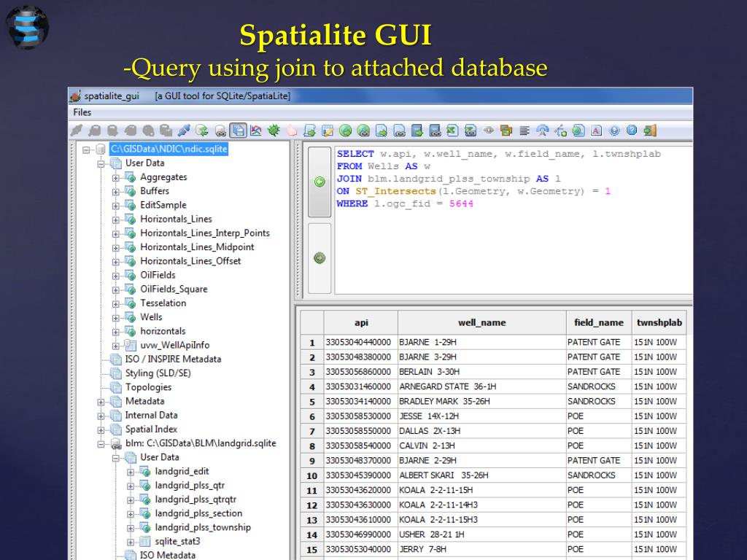The image size is (747, 560).
Task: Click the green bug toolbar icon
Action: [274, 130]
